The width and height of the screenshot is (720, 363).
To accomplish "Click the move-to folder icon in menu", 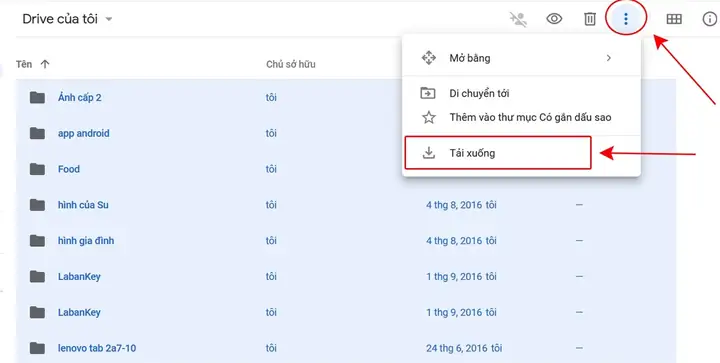I will 428,94.
